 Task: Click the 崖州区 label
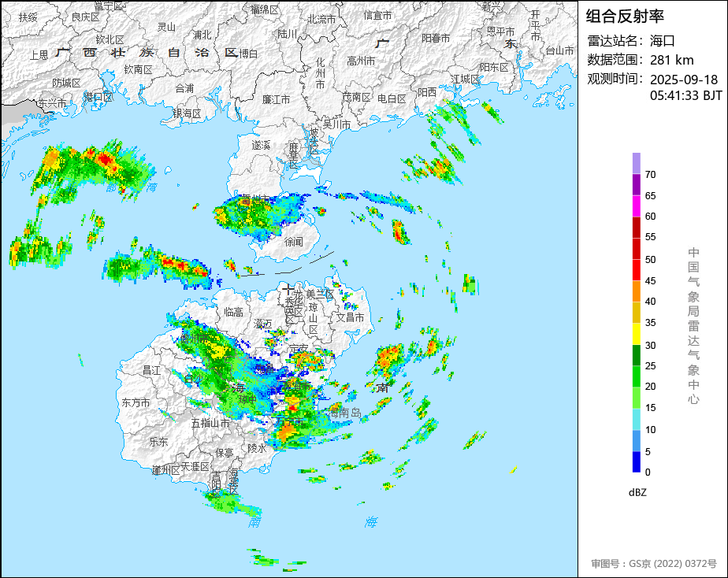(165, 470)
